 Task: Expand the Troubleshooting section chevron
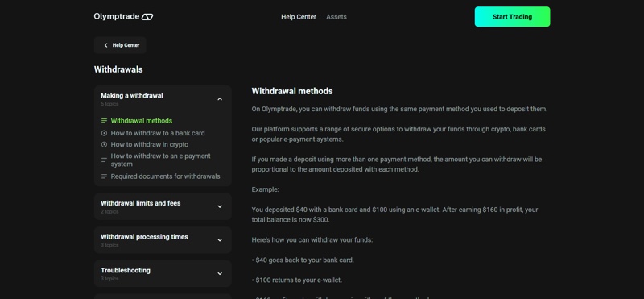(x=220, y=273)
